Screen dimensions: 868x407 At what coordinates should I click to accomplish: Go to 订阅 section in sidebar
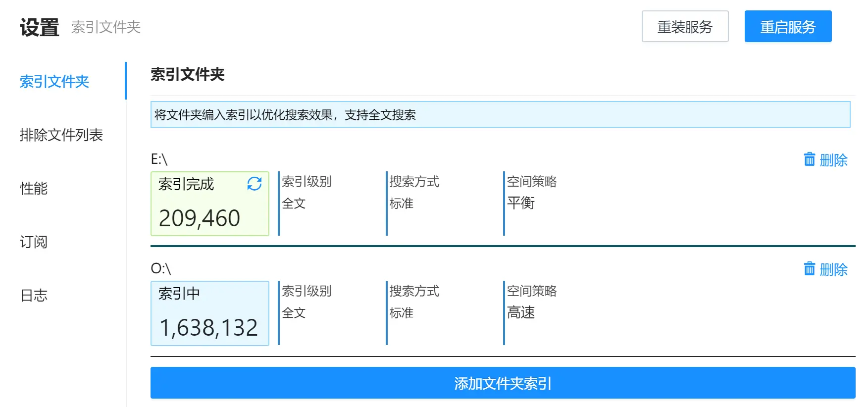click(x=34, y=242)
